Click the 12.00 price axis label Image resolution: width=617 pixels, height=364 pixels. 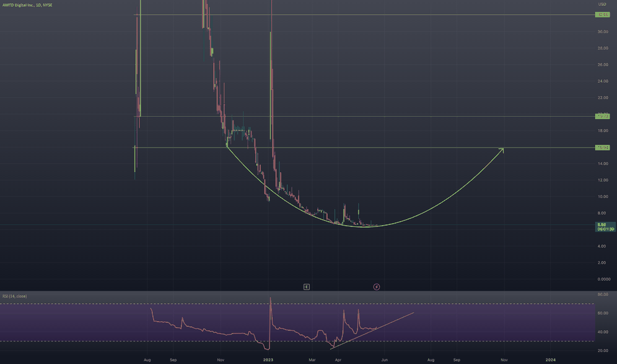click(602, 180)
